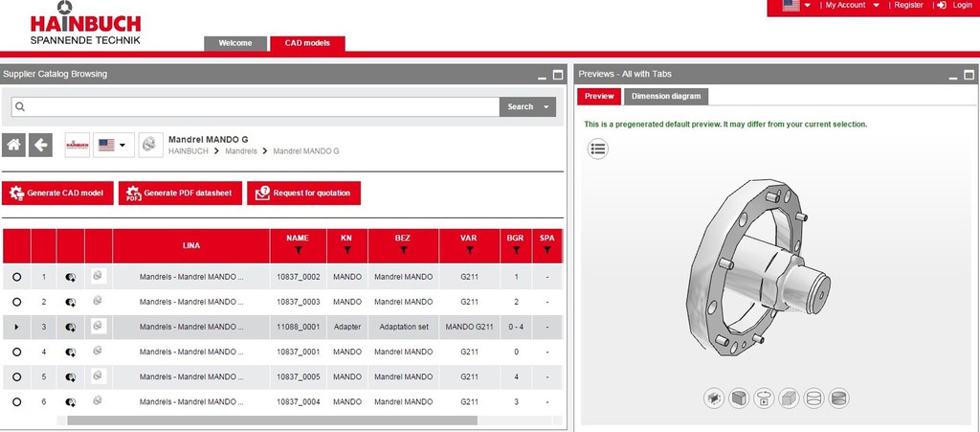
Task: Click the 3D mandrel preview model
Action: 758,269
